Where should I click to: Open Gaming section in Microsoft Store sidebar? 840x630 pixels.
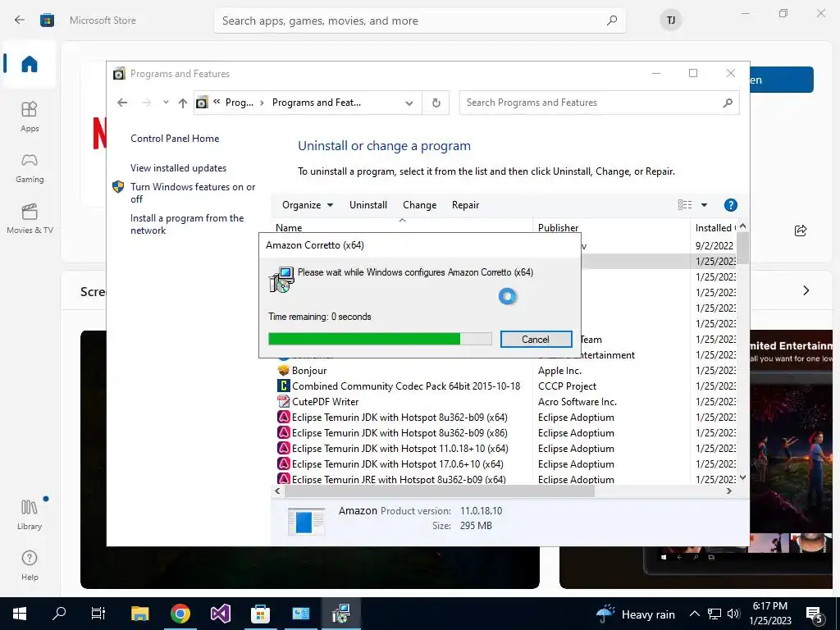point(30,167)
